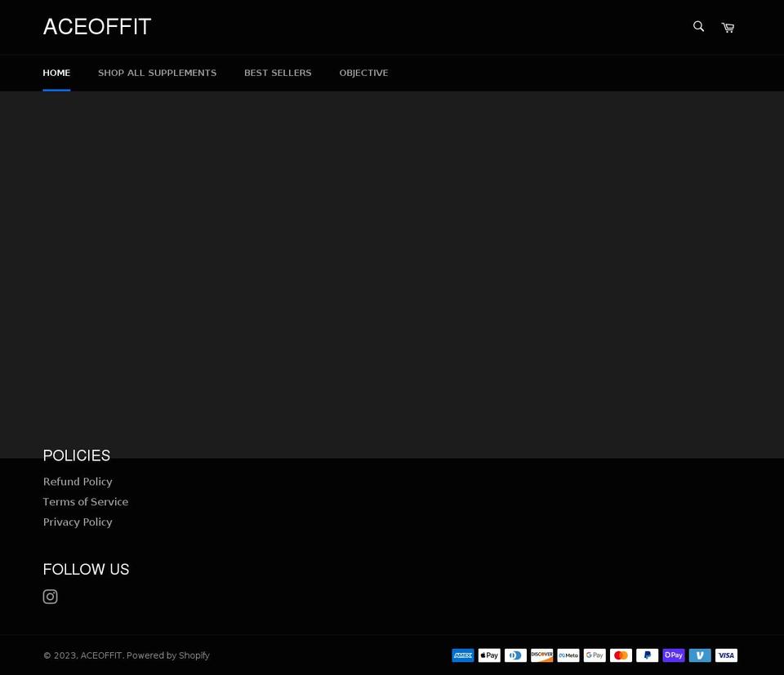The height and width of the screenshot is (675, 784).
Task: Open the Best Sellers menu item
Action: click(278, 73)
